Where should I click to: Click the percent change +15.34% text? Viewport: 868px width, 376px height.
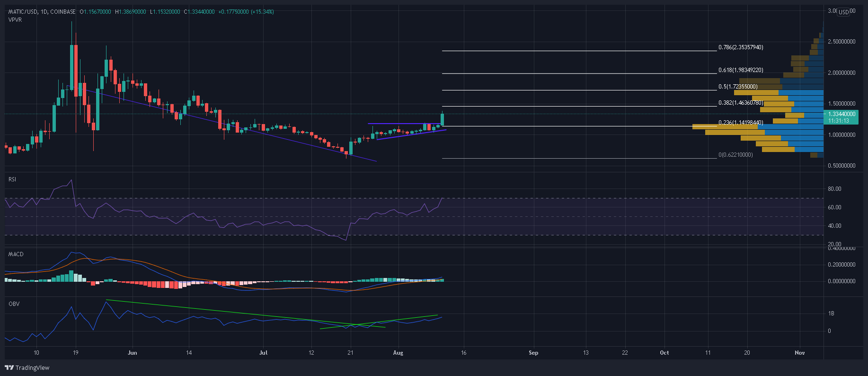tap(263, 12)
